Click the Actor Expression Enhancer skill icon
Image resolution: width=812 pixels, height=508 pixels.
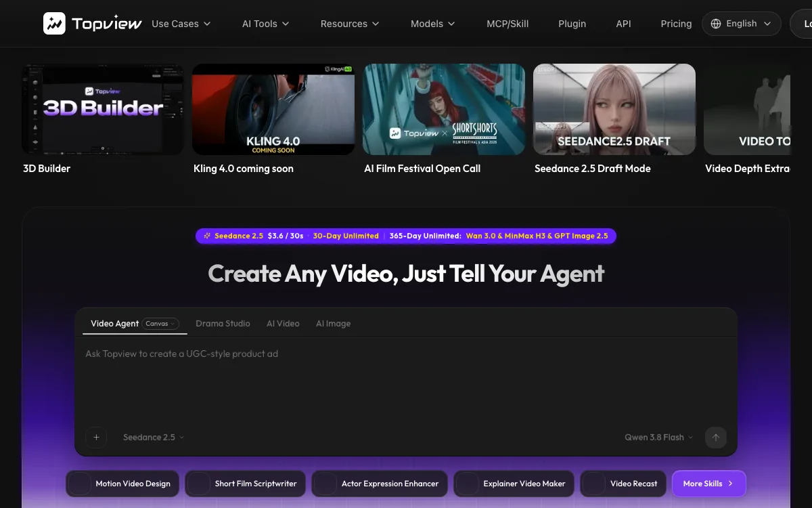coord(326,484)
